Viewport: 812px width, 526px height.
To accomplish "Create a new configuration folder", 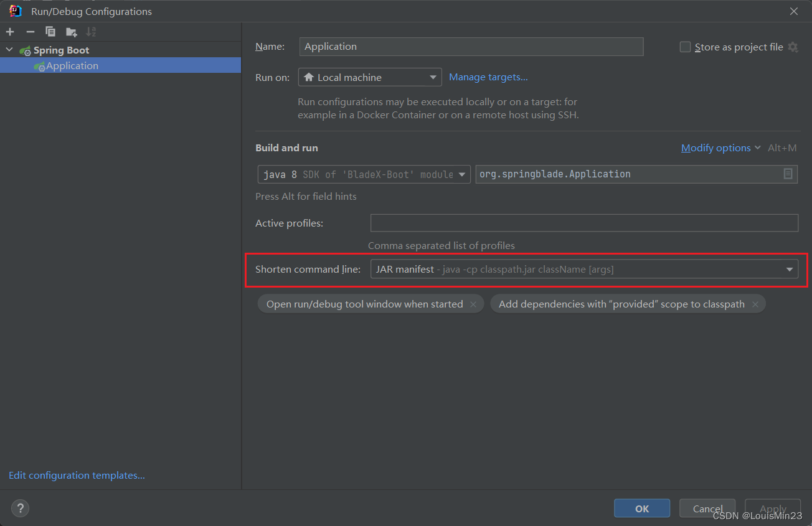I will [72, 32].
